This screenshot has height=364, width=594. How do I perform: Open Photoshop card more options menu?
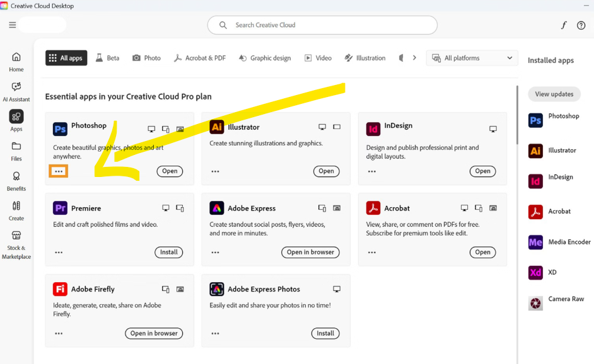pyautogui.click(x=59, y=171)
